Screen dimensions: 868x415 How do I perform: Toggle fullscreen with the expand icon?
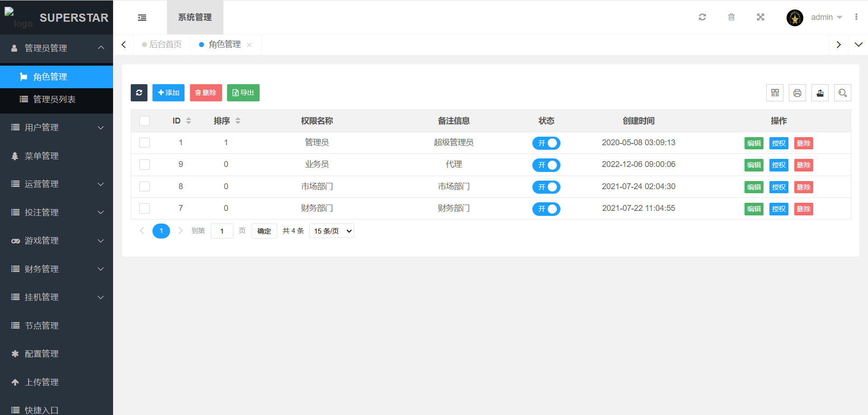coord(760,17)
